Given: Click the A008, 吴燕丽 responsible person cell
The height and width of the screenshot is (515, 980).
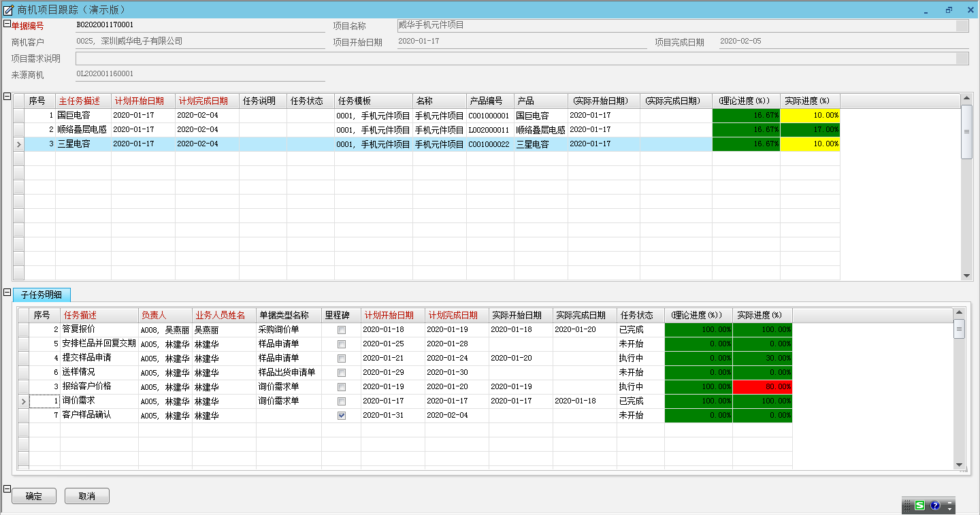Looking at the screenshot, I should pos(165,329).
